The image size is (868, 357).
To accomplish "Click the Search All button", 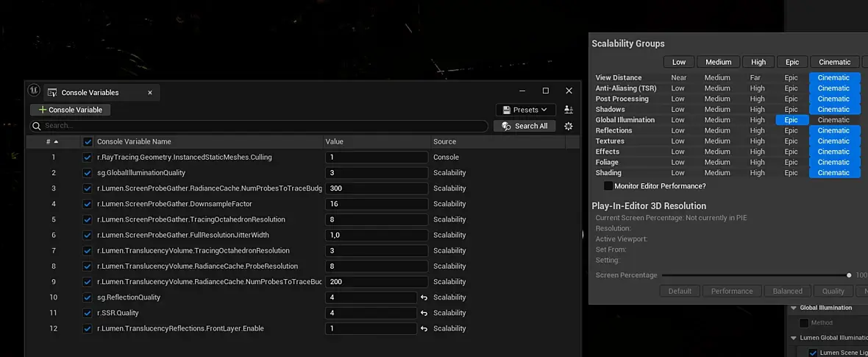I will 524,126.
